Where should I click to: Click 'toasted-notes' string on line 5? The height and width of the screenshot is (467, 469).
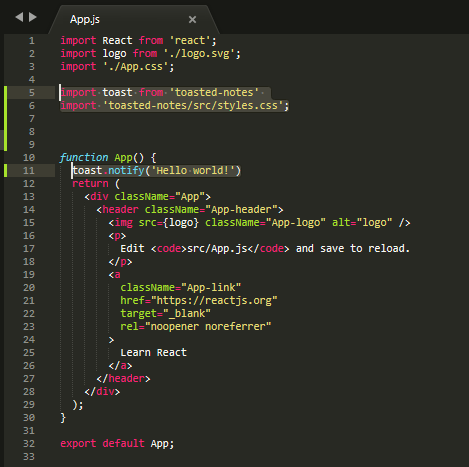point(214,92)
